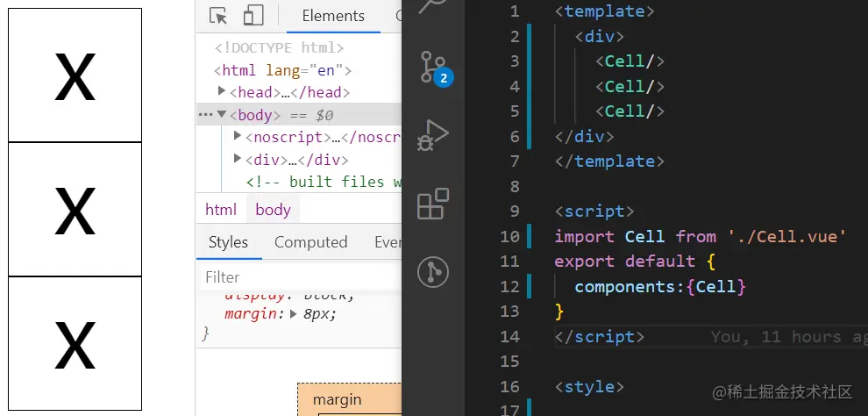Click the 'export default {' line
This screenshot has height=416, width=868.
[x=636, y=262]
